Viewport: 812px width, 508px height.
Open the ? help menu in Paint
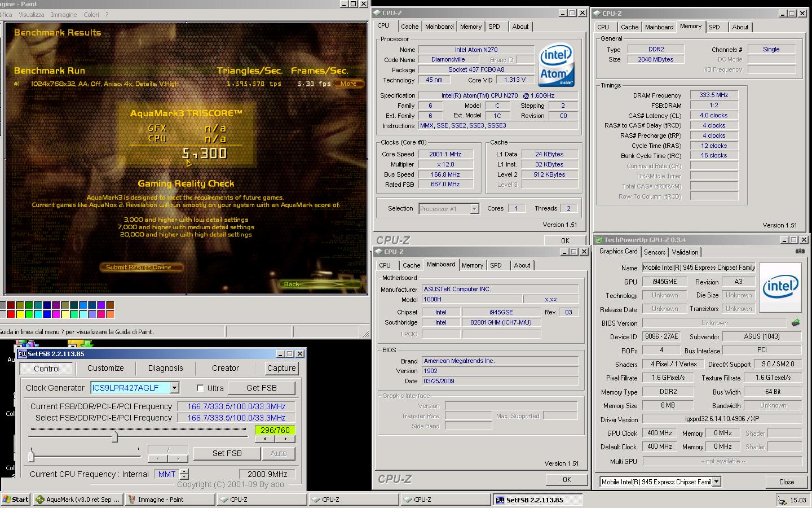click(107, 15)
